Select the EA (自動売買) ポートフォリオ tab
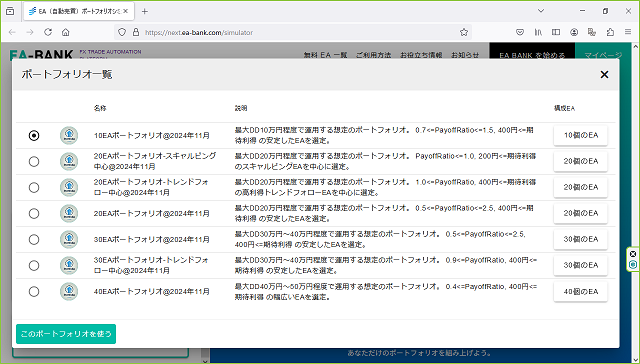 coord(78,11)
